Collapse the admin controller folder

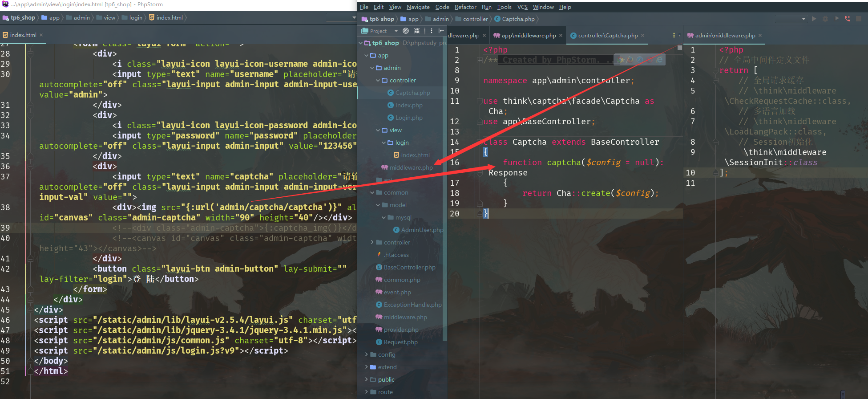tap(378, 81)
